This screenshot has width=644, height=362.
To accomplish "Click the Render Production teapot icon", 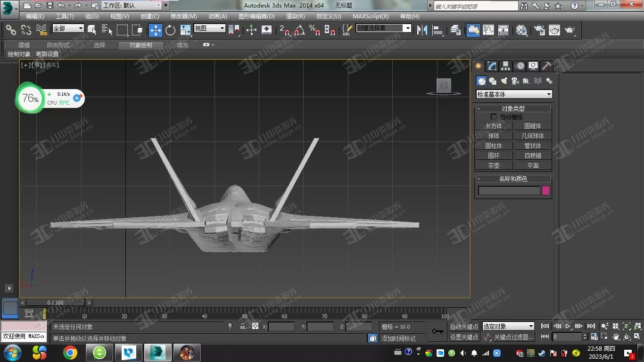I will [x=570, y=30].
